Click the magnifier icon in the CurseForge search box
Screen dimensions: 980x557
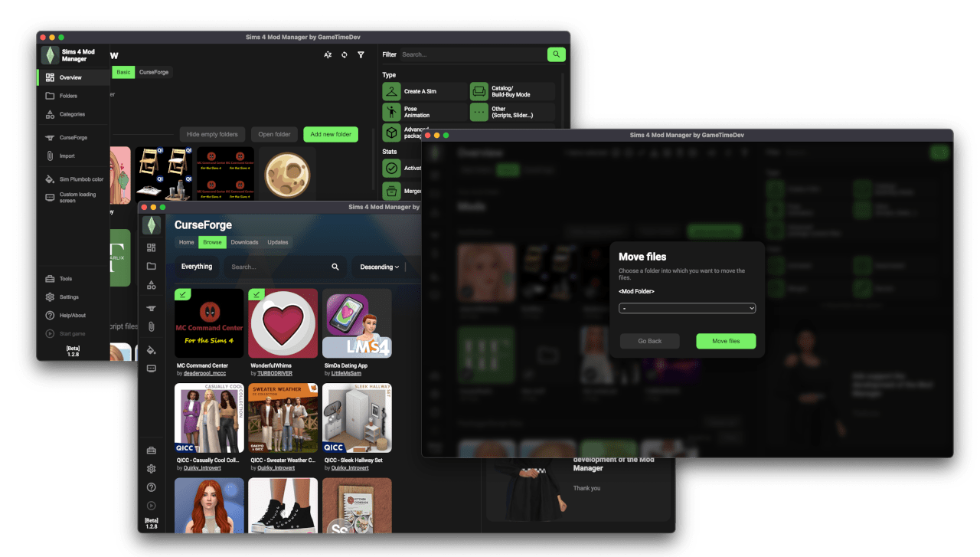[335, 267]
